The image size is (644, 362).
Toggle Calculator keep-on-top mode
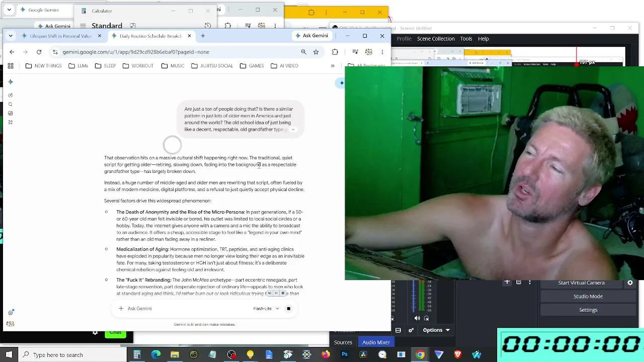[x=133, y=26]
